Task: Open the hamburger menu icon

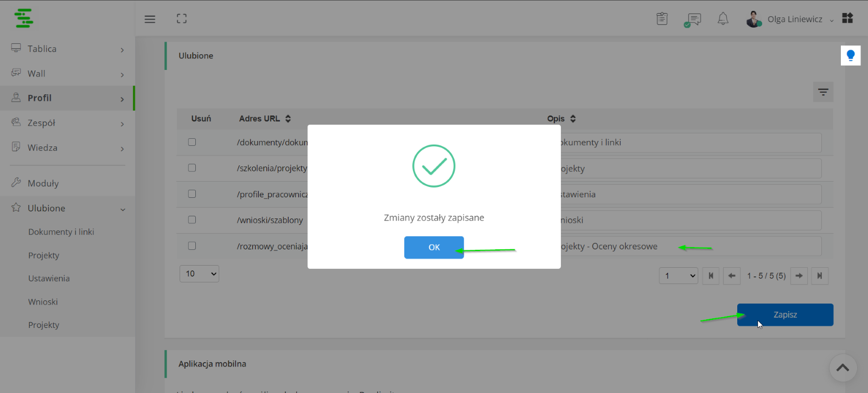Action: (x=150, y=19)
